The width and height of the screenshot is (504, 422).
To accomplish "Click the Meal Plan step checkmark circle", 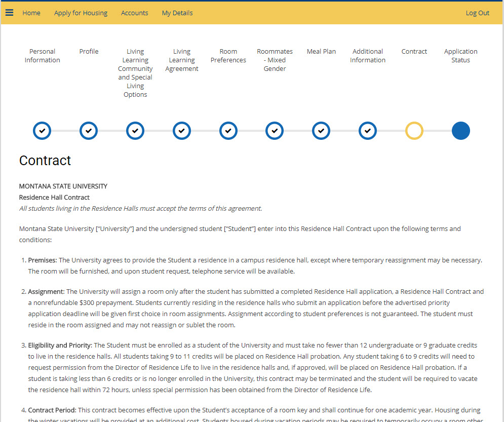I will (x=321, y=131).
